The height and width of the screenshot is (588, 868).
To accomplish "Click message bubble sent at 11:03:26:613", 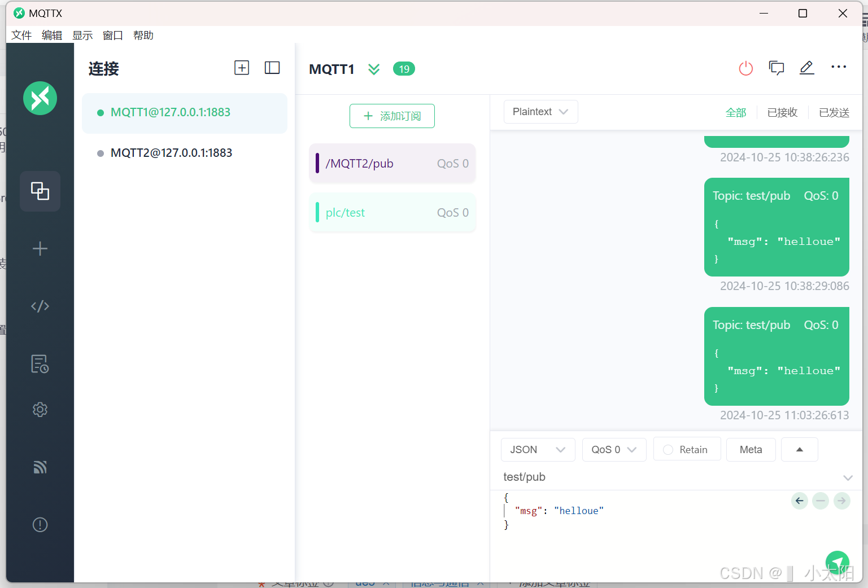I will (x=777, y=357).
